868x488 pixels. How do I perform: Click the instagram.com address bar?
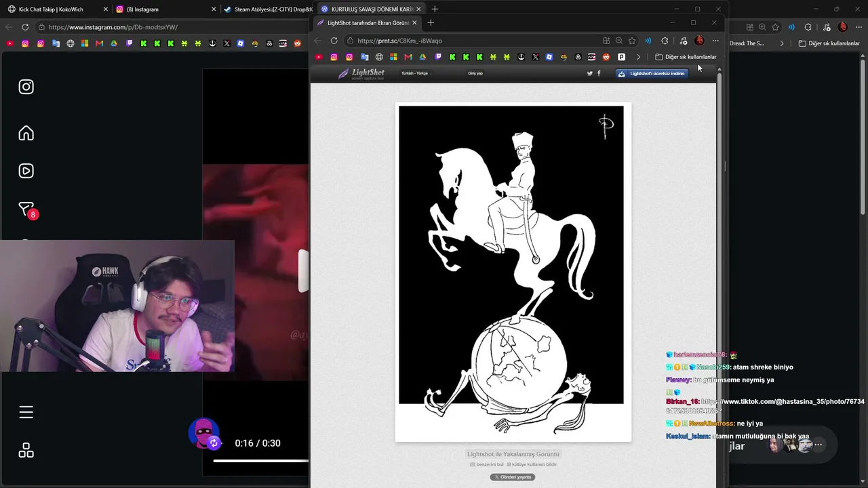pos(170,27)
